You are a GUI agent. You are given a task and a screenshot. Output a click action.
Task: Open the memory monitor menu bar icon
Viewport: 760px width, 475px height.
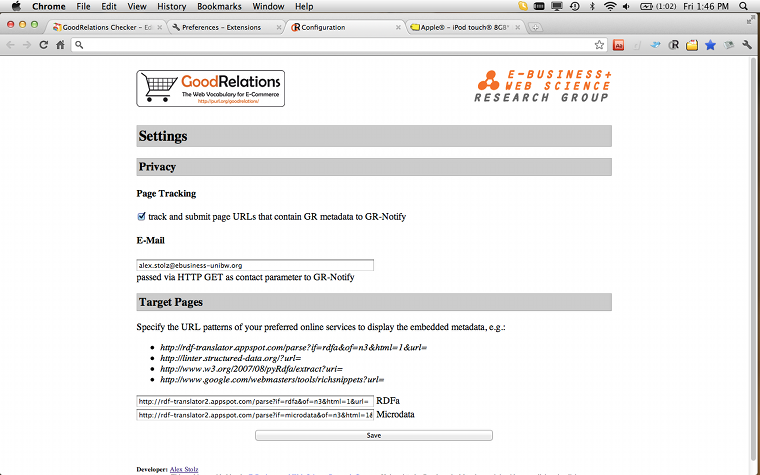[539, 6]
